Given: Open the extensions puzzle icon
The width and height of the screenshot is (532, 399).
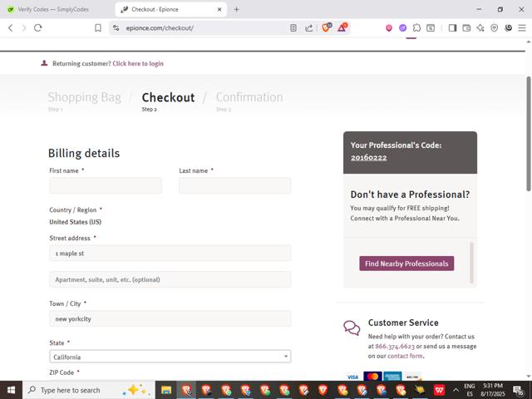Looking at the screenshot, I should tap(416, 27).
